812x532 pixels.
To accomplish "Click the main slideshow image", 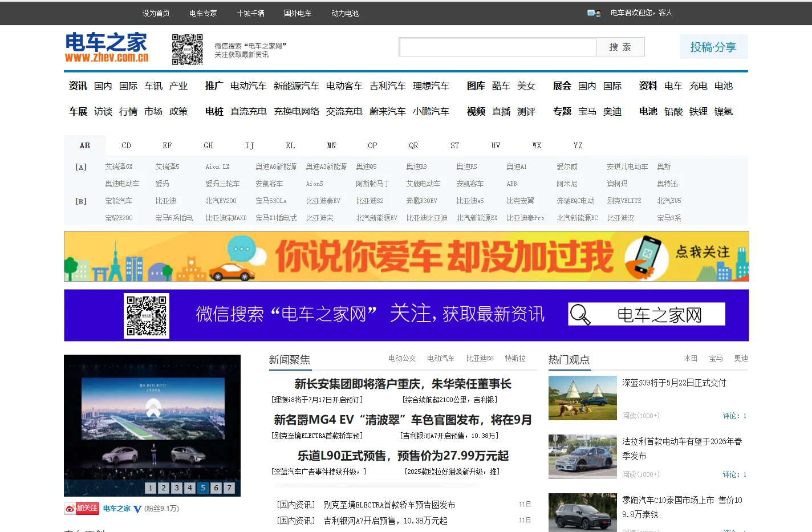I will 152,425.
